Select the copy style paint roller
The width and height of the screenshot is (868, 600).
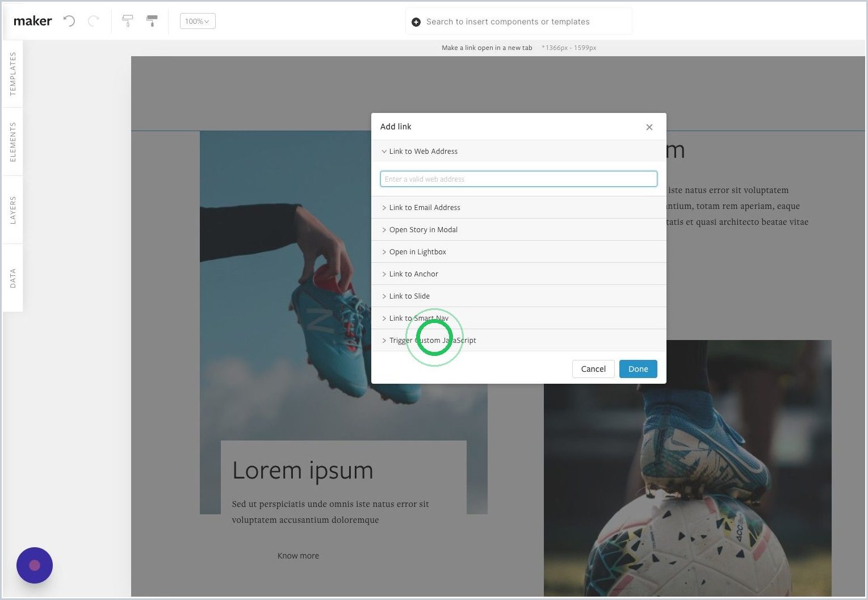click(x=128, y=21)
